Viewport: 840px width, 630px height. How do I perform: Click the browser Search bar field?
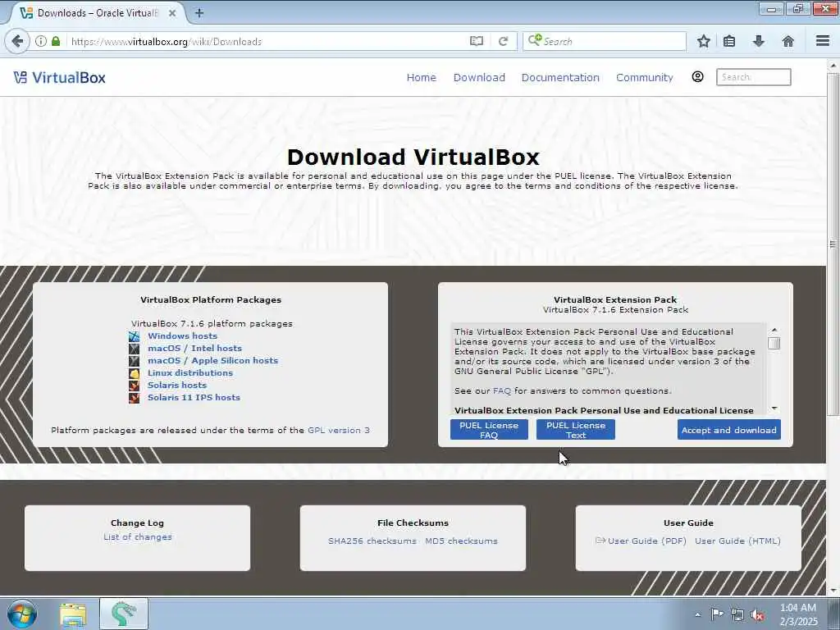click(x=605, y=41)
